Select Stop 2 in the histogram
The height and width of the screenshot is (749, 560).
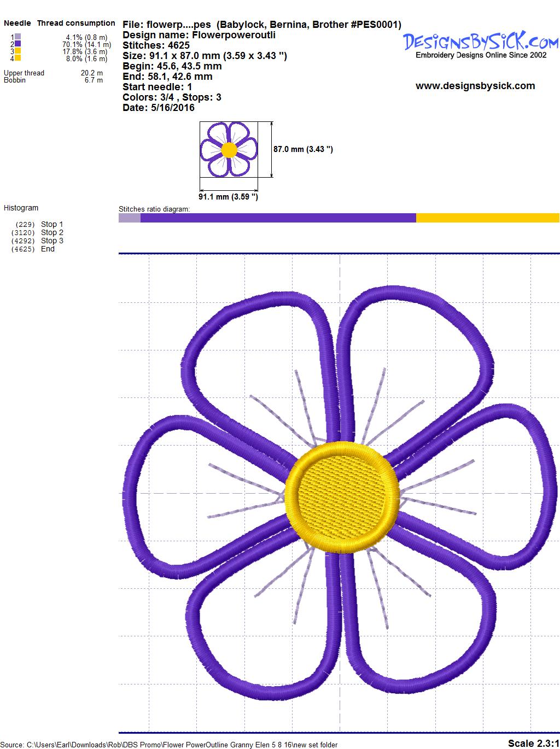tap(52, 232)
